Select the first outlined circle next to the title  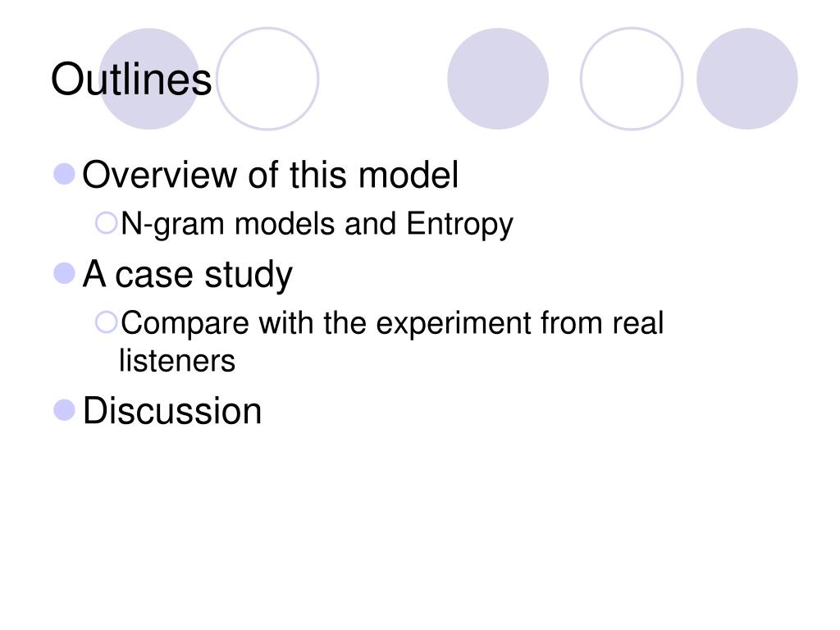pos(267,79)
